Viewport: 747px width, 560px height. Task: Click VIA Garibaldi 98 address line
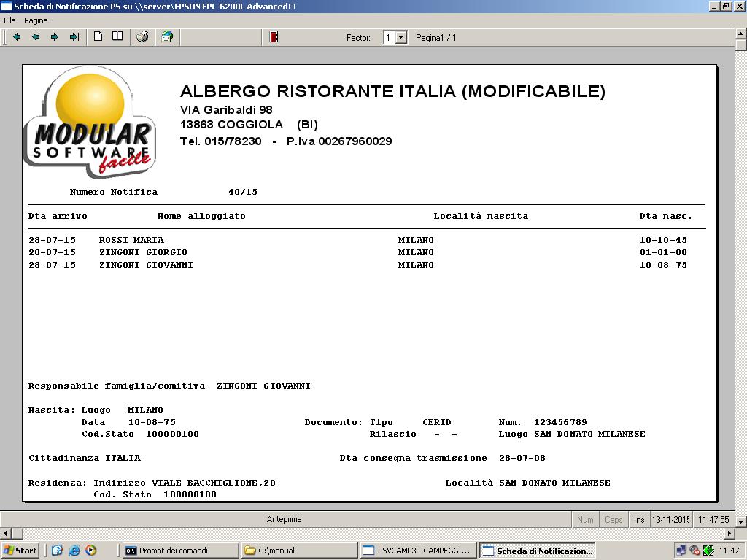[x=226, y=110]
